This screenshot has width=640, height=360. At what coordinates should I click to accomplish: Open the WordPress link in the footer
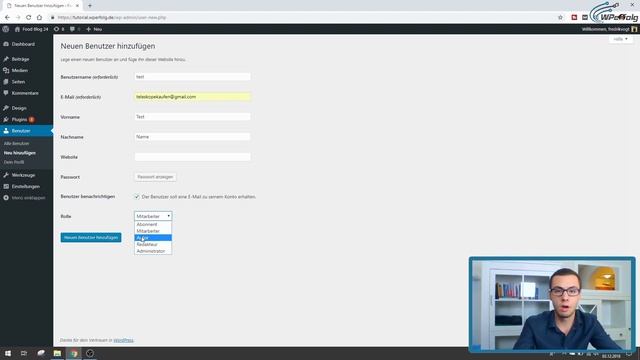click(x=123, y=340)
